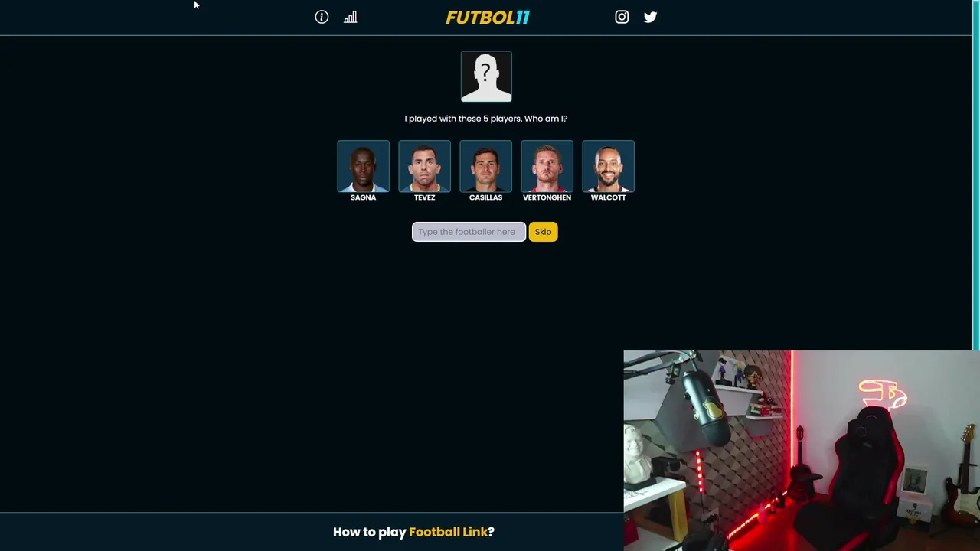The height and width of the screenshot is (551, 980).
Task: Click the SAGNA name label
Action: coord(363,197)
